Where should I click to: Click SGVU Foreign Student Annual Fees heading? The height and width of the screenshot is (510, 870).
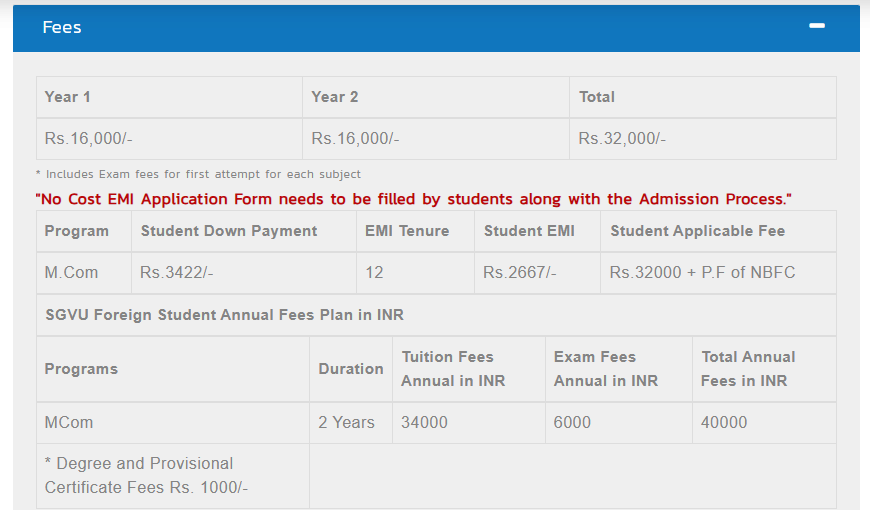(224, 315)
